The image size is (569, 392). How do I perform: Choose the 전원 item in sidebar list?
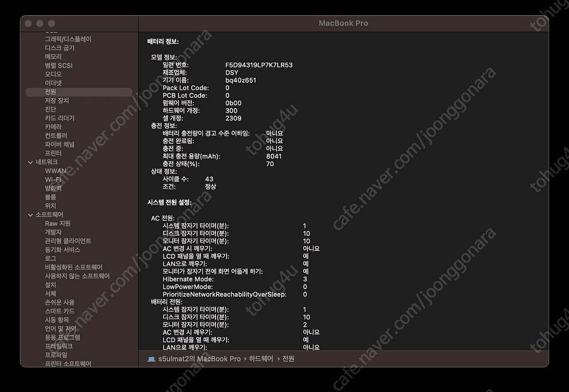pyautogui.click(x=51, y=92)
